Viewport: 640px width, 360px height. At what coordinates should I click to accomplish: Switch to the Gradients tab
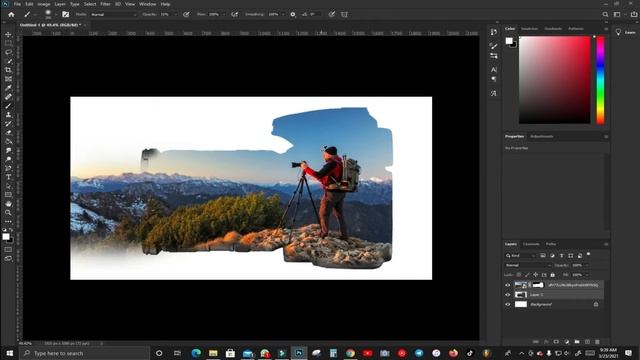click(553, 29)
